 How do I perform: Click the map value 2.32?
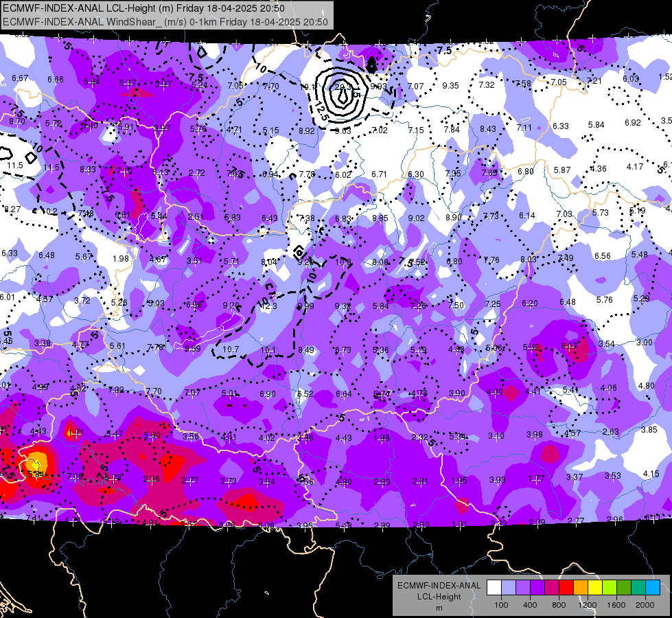(x=419, y=437)
